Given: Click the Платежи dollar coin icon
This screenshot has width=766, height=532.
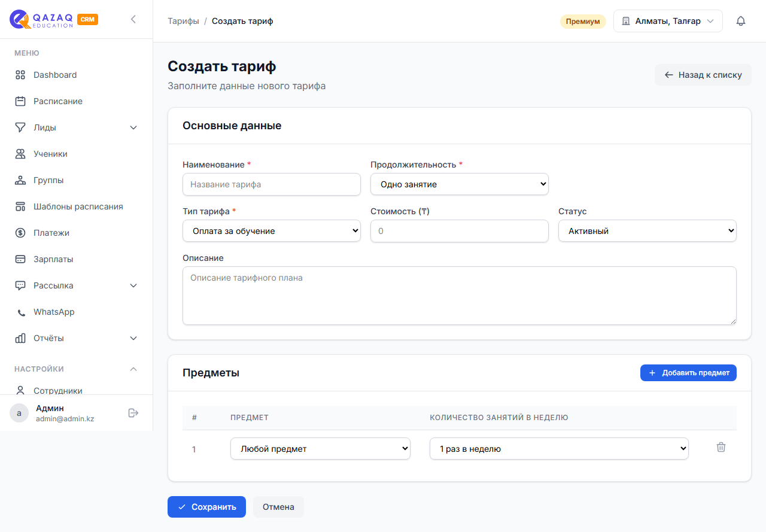Looking at the screenshot, I should point(20,233).
